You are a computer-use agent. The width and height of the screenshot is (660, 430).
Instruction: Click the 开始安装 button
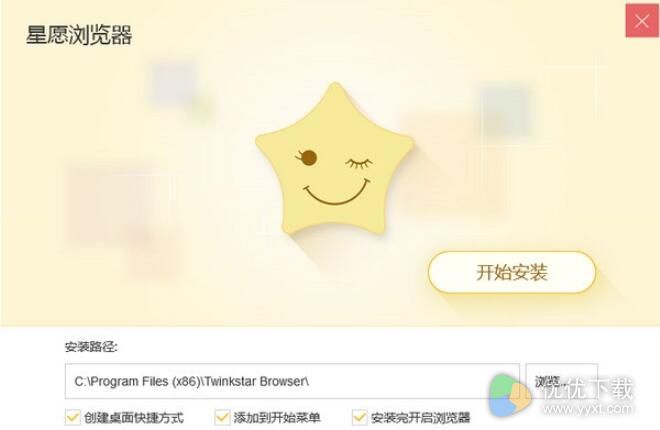pos(512,272)
